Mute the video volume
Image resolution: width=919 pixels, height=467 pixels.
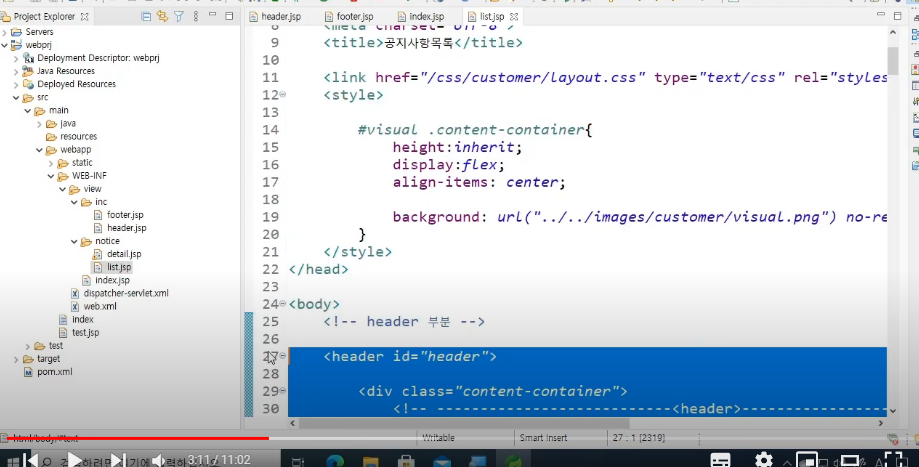click(x=158, y=460)
